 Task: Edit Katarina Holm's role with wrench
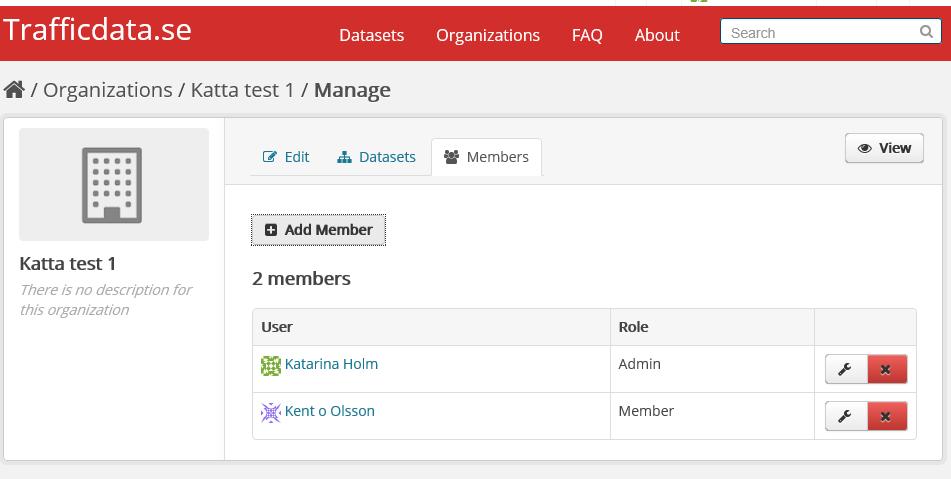point(846,369)
